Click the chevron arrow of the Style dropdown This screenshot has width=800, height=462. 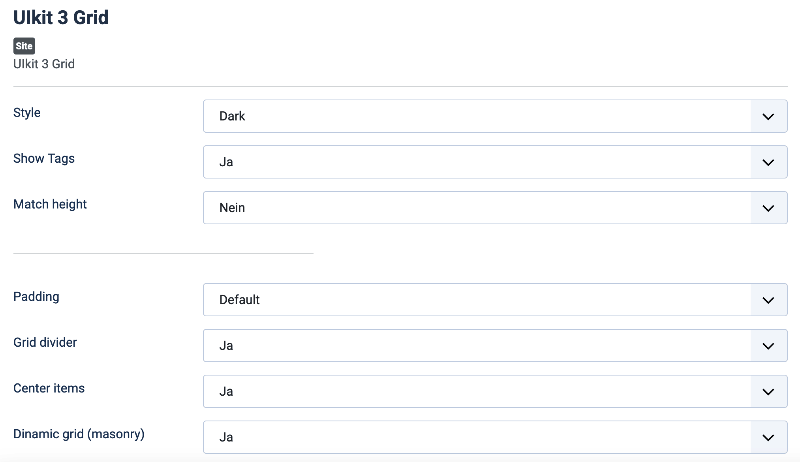(768, 116)
